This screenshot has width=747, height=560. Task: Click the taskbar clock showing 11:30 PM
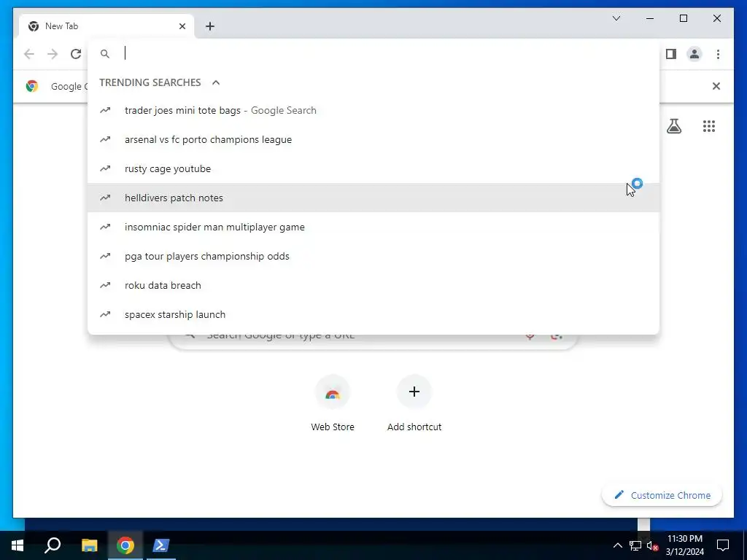(684, 545)
